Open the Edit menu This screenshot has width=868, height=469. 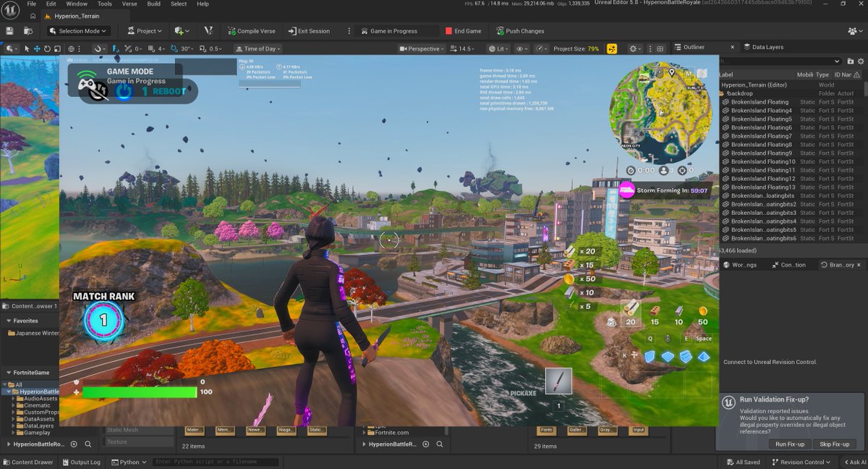tap(52, 4)
